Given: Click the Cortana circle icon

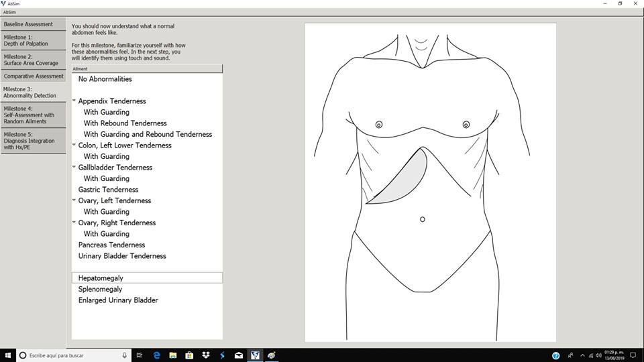Looking at the screenshot, I should (x=23, y=355).
